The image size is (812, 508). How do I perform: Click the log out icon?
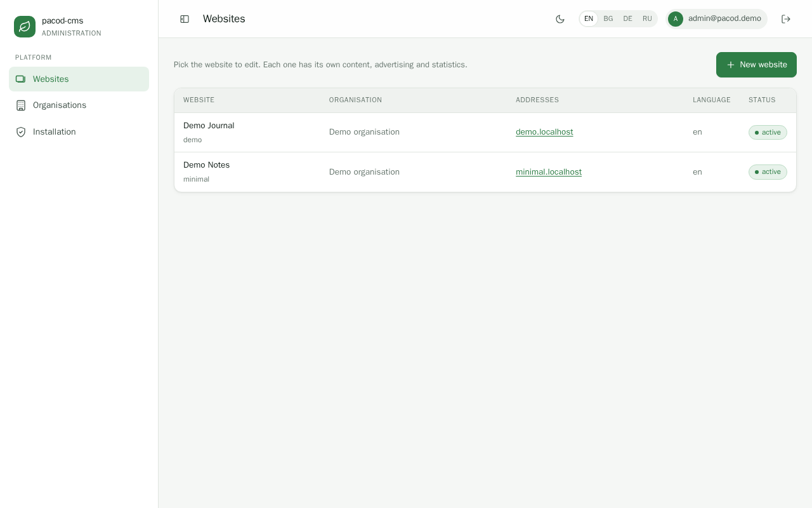point(786,19)
